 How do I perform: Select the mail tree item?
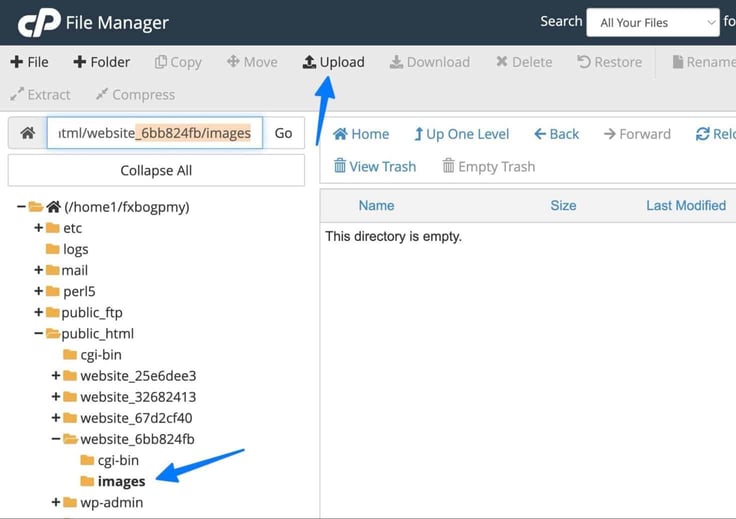coord(75,270)
